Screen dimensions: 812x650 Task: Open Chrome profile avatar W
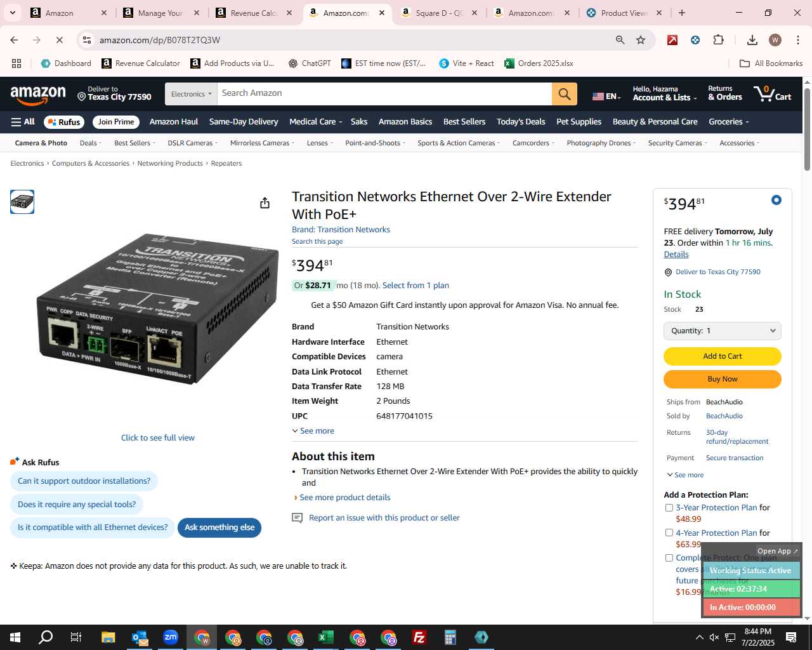[x=775, y=40]
